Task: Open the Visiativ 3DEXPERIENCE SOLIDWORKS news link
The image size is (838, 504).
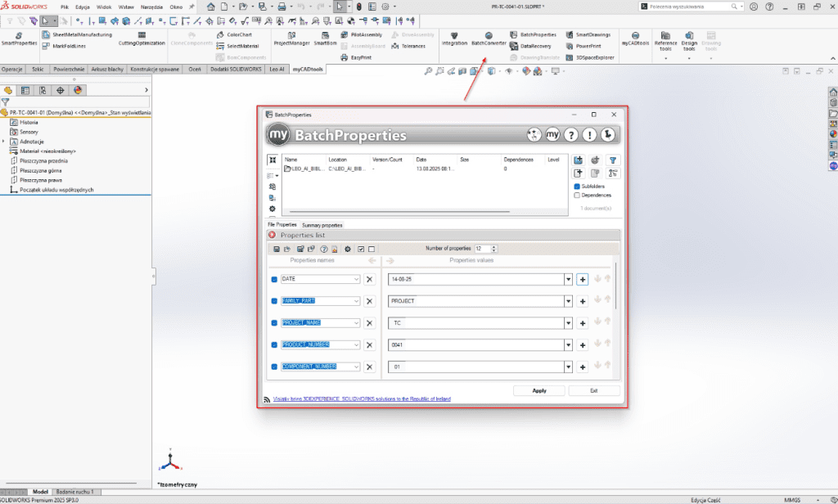Action: (362, 398)
